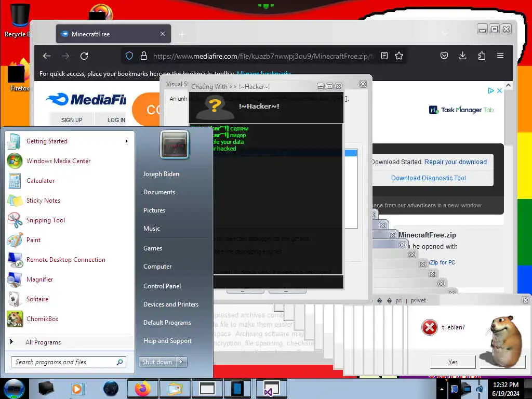Open Firefox hamburger menu
Image resolution: width=532 pixels, height=399 pixels.
500,56
